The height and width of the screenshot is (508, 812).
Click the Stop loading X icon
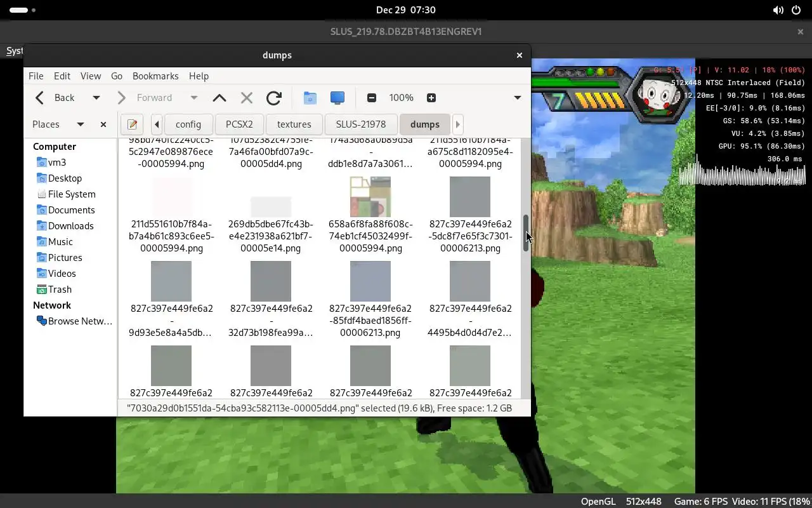coord(247,98)
